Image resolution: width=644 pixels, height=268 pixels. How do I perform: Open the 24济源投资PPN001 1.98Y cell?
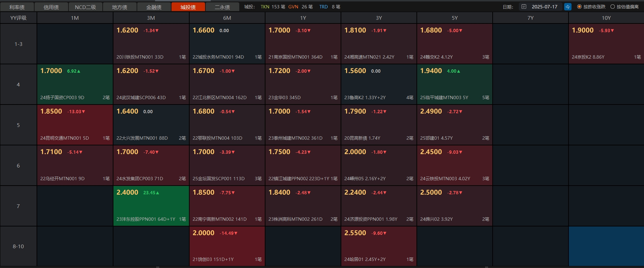379,206
